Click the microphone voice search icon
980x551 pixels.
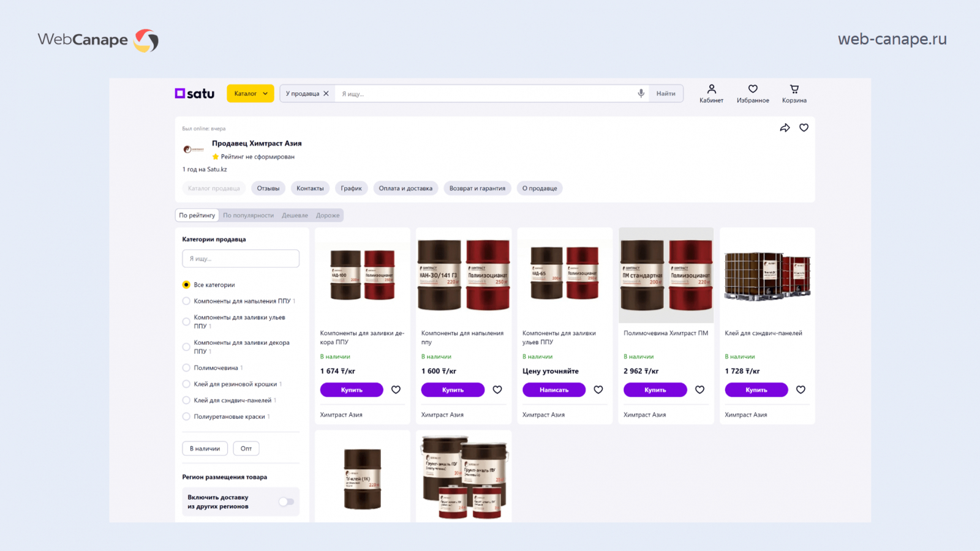[641, 94]
